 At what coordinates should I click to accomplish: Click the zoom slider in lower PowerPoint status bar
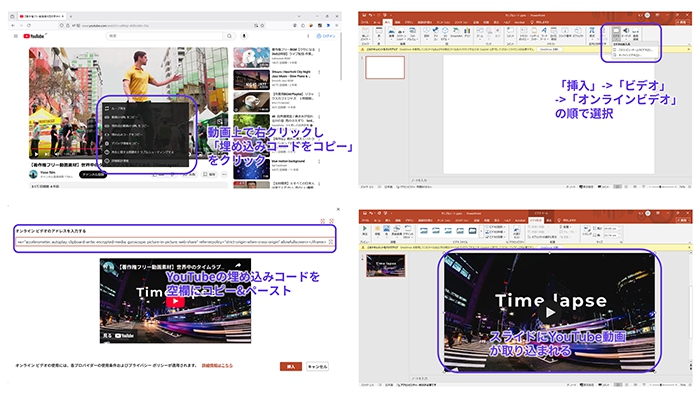[x=662, y=385]
